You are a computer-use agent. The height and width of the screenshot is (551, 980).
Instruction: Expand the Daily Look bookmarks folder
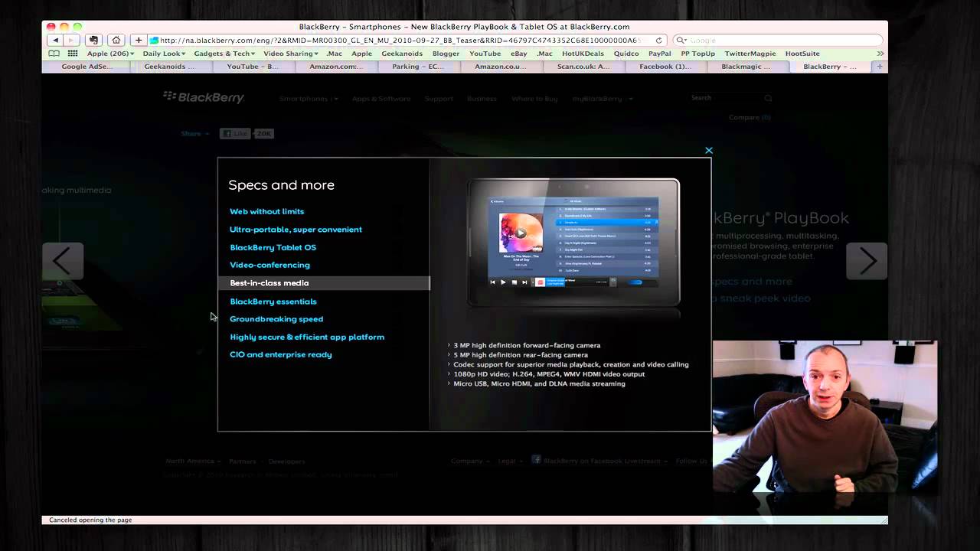[164, 54]
